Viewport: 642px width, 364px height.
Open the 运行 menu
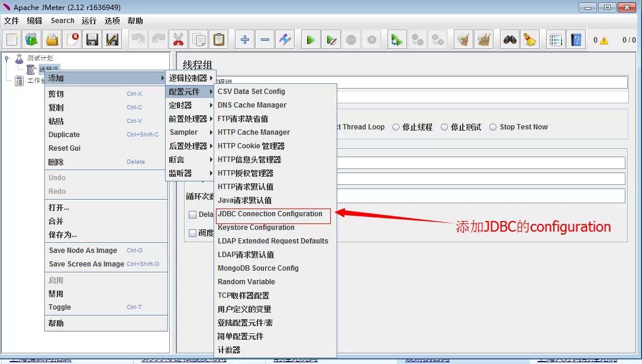(89, 21)
